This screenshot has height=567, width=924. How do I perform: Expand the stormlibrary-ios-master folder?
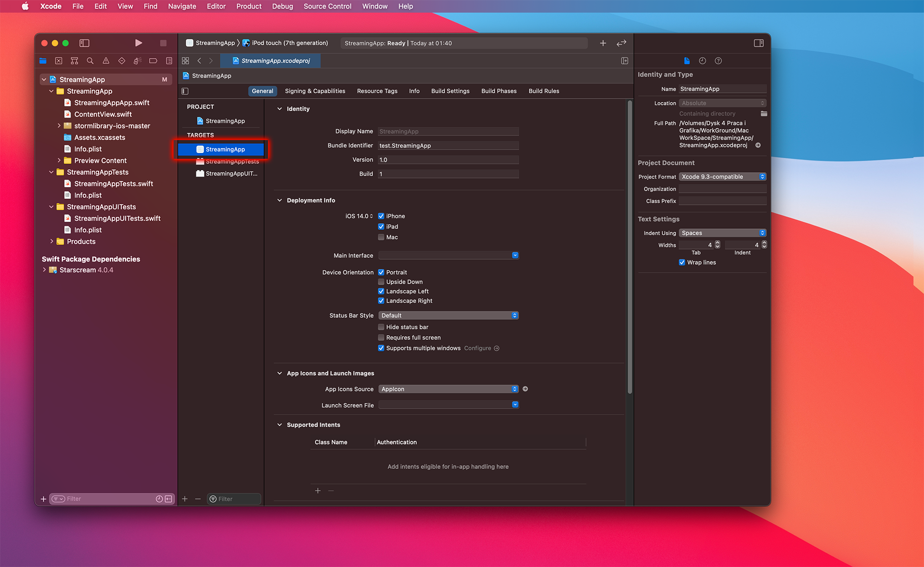click(59, 126)
